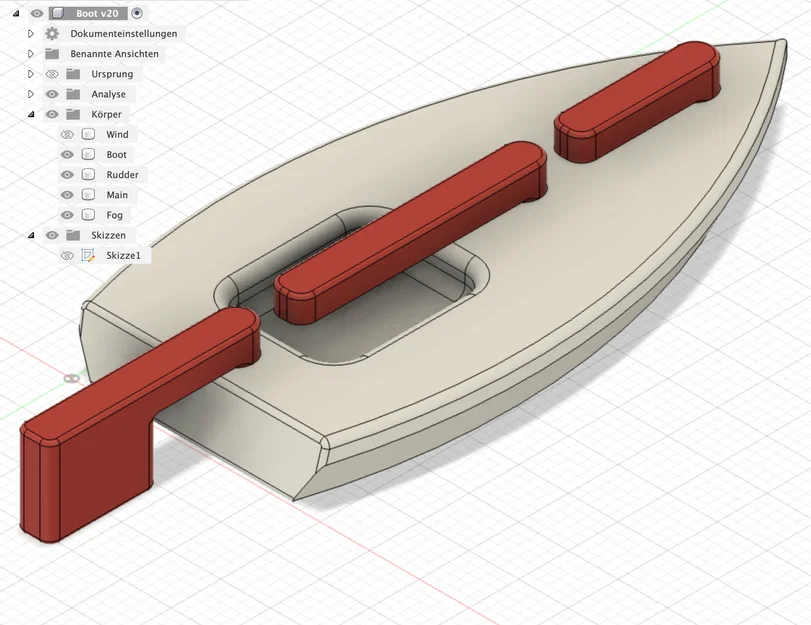This screenshot has height=625, width=811.
Task: Hide the Boot body
Action: [67, 155]
